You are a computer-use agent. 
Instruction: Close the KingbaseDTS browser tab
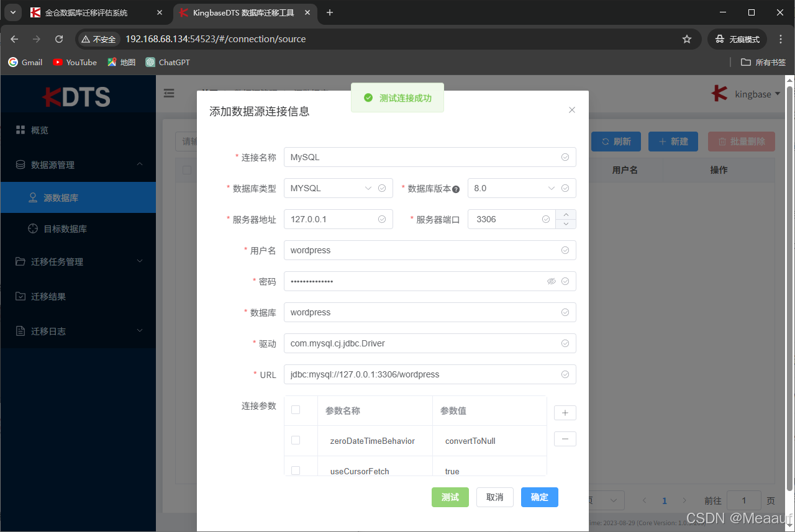coord(306,12)
